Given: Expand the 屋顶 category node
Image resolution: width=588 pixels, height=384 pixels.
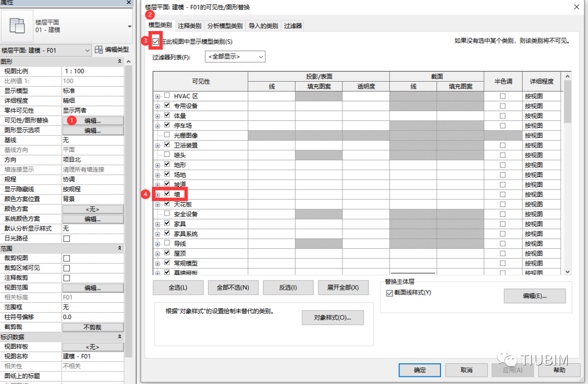Looking at the screenshot, I should pos(157,253).
